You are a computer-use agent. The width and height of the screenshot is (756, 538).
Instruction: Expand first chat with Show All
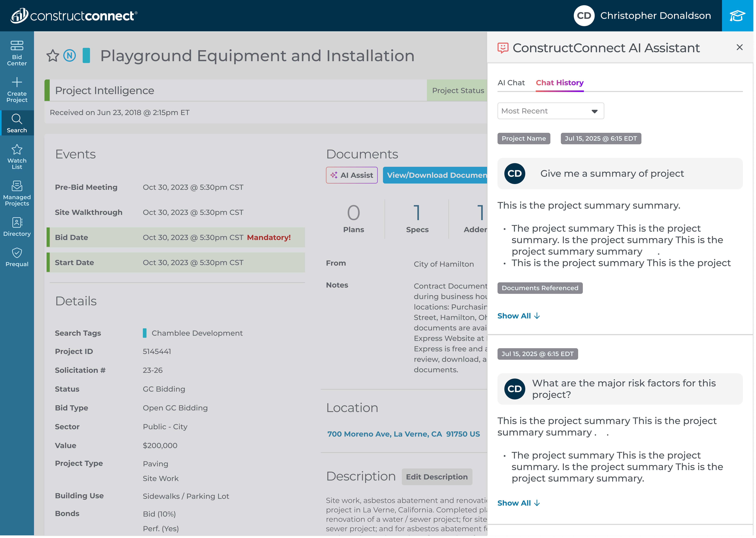point(518,316)
